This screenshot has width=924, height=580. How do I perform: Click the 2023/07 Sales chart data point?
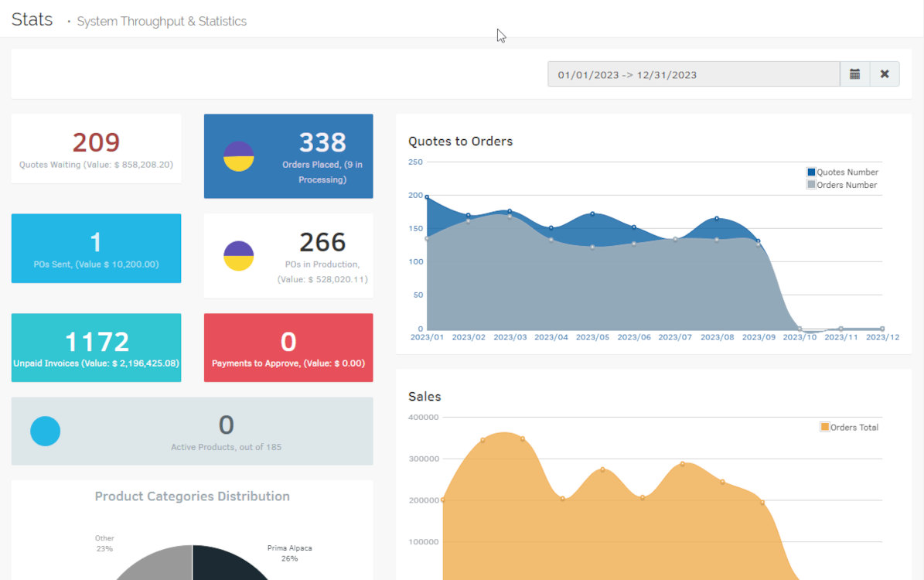(x=682, y=464)
